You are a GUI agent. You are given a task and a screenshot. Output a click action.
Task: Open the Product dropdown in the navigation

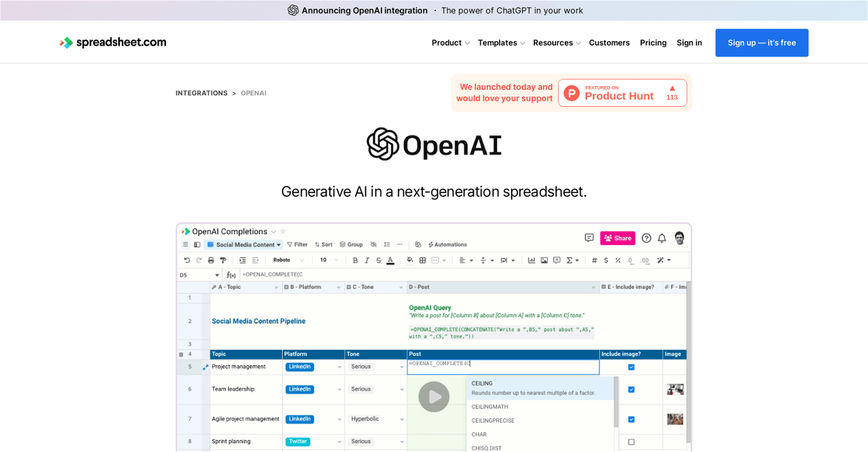coord(451,43)
